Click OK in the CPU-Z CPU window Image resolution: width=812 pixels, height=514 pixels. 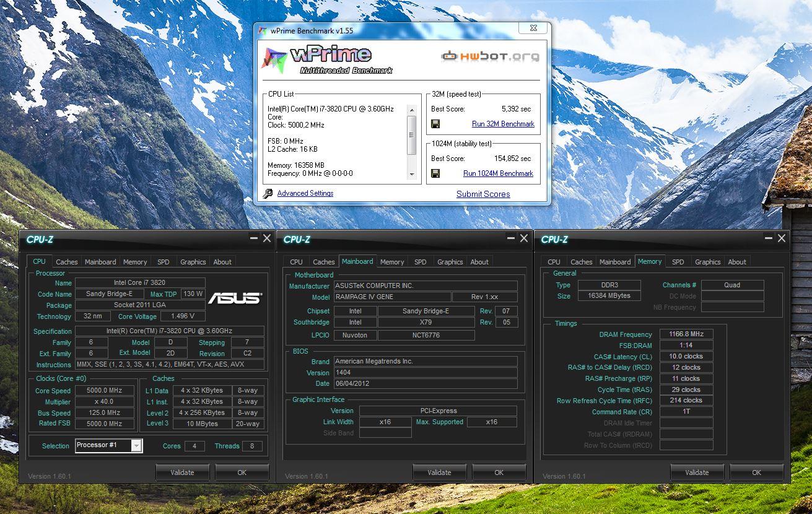click(x=242, y=472)
